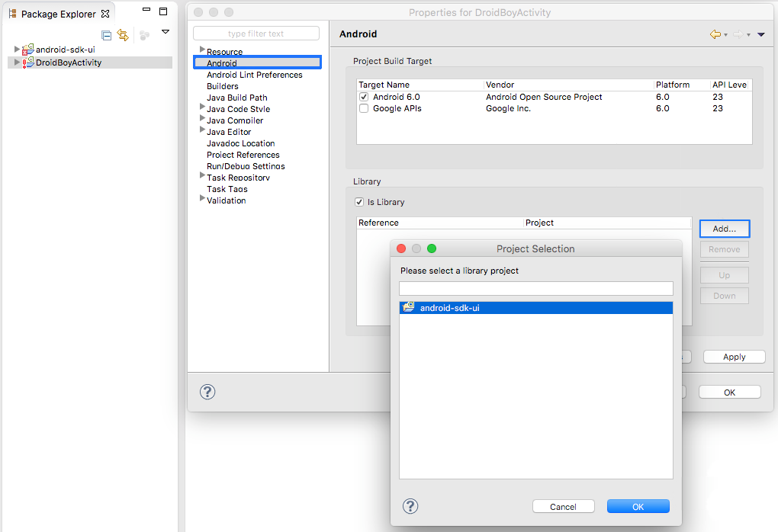
Task: Click help icon in Properties dialog
Action: (x=207, y=392)
